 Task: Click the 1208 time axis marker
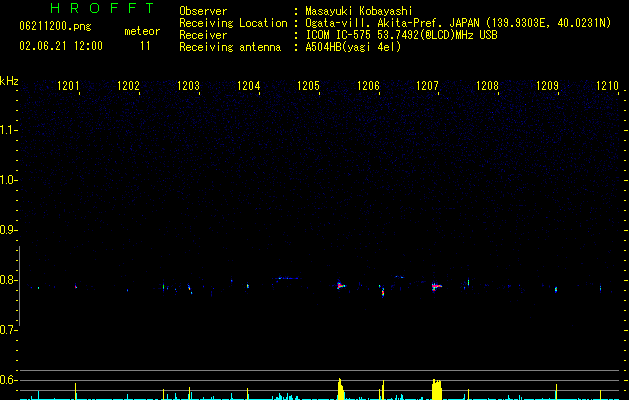pyautogui.click(x=487, y=86)
